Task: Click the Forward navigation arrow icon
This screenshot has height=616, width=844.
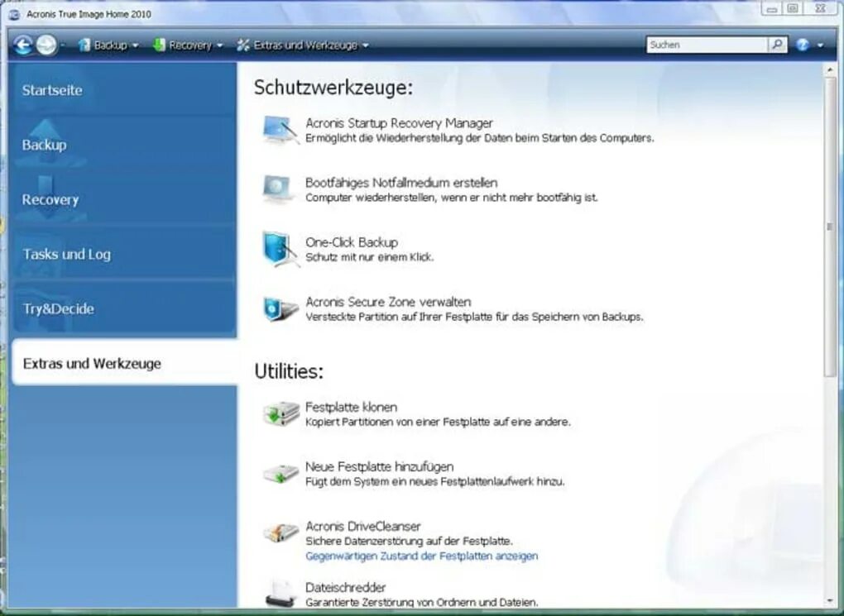Action: 46,45
